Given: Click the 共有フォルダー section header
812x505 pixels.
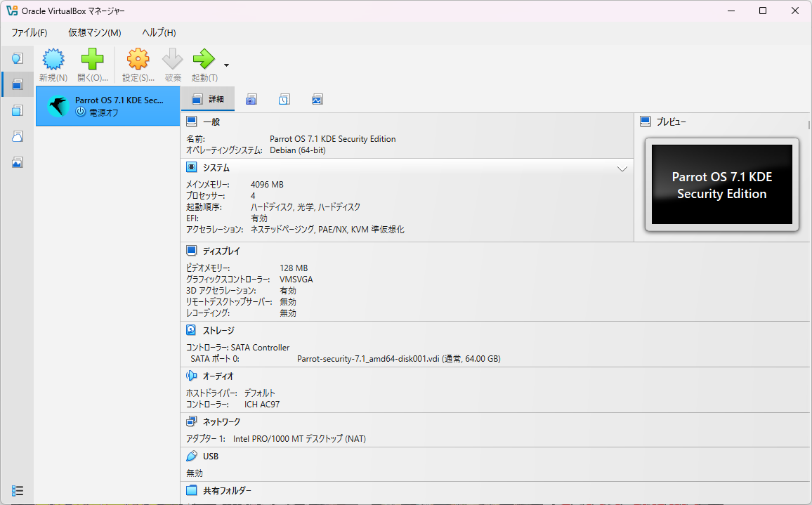Looking at the screenshot, I should click(227, 490).
